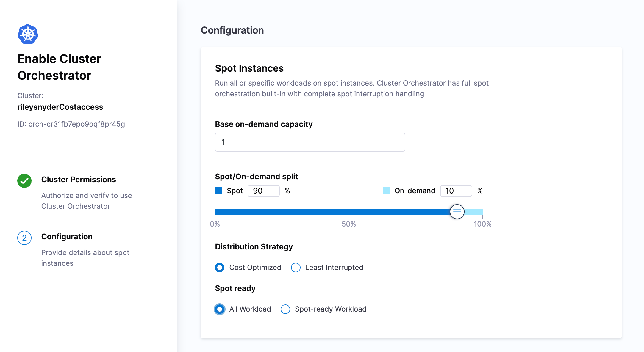Choose Spot-ready Workload radio option
This screenshot has width=644, height=352.
point(285,309)
